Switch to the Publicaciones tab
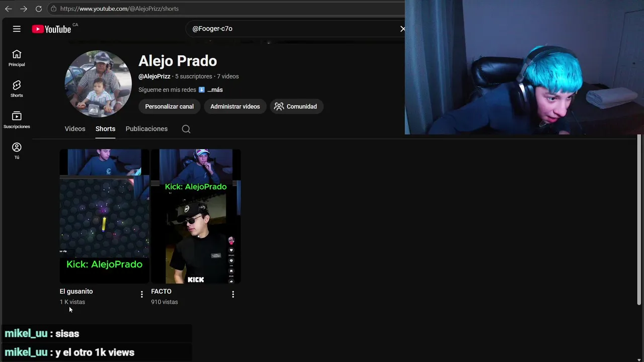This screenshot has height=362, width=644. coord(146,129)
